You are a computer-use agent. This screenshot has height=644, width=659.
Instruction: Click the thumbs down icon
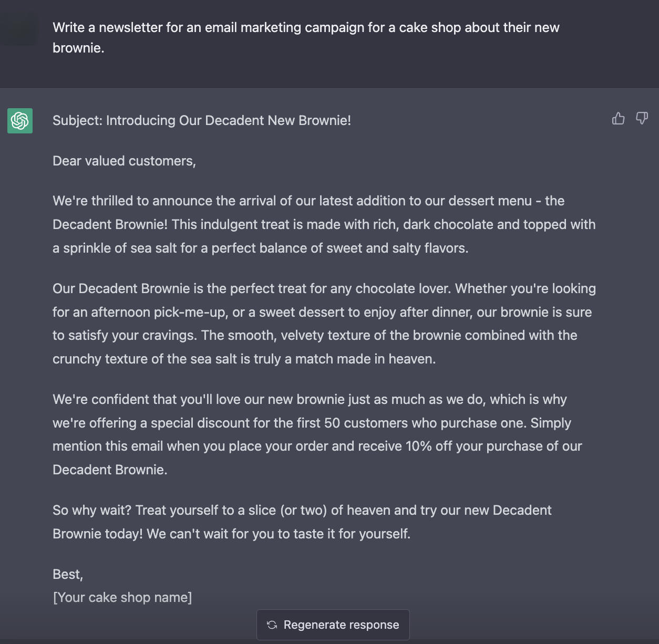point(642,119)
